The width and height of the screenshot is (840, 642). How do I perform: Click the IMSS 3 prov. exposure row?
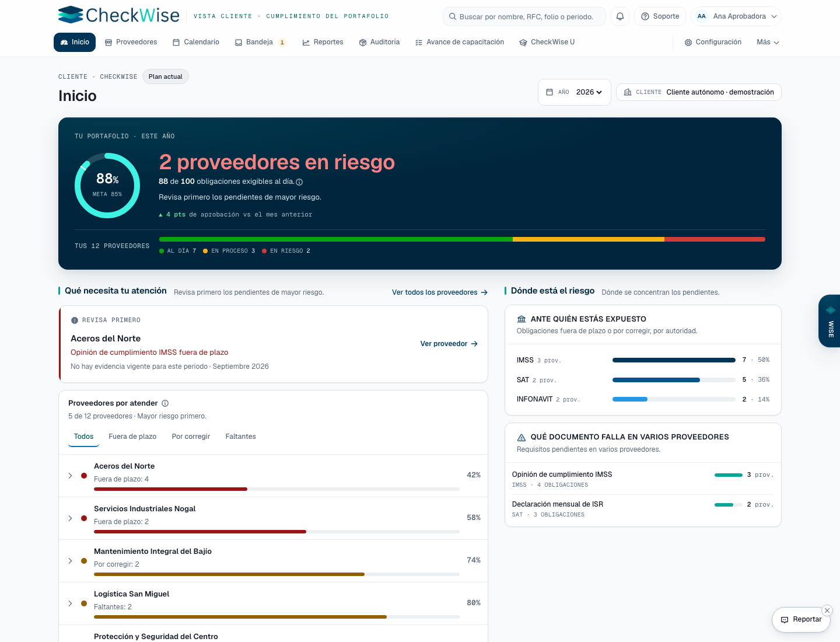[x=643, y=360]
